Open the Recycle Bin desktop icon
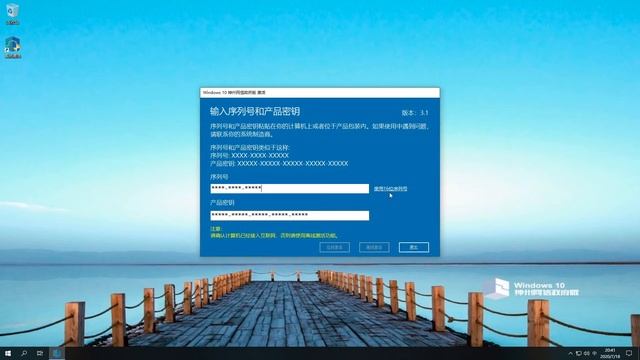 [x=13, y=13]
